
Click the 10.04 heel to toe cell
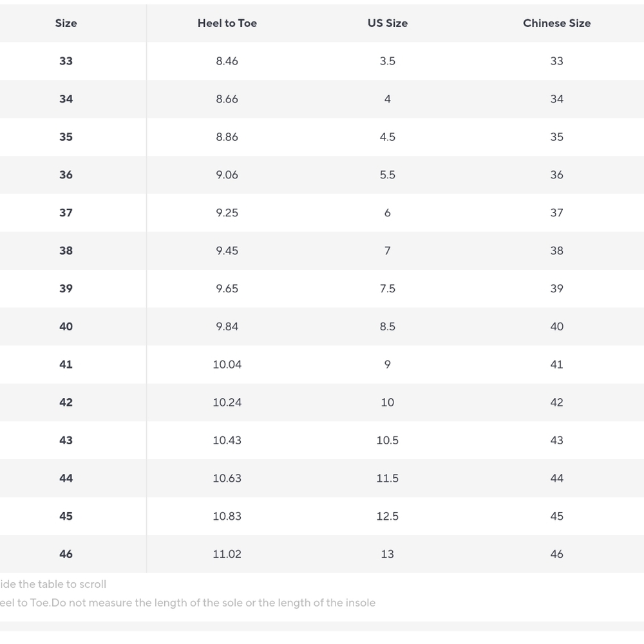pyautogui.click(x=227, y=365)
